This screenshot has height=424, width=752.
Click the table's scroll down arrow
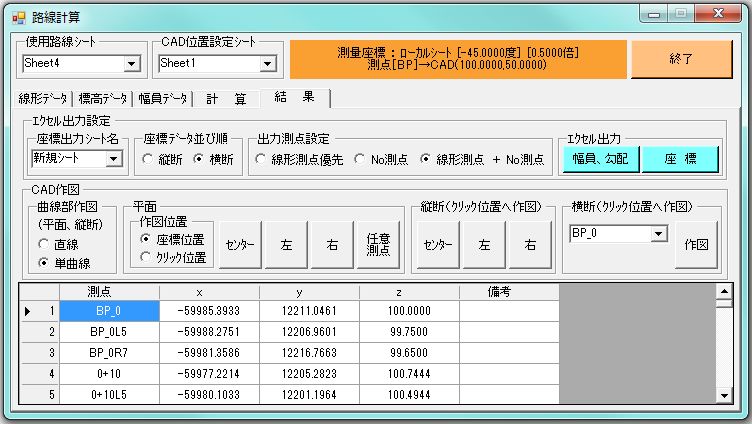tap(725, 396)
